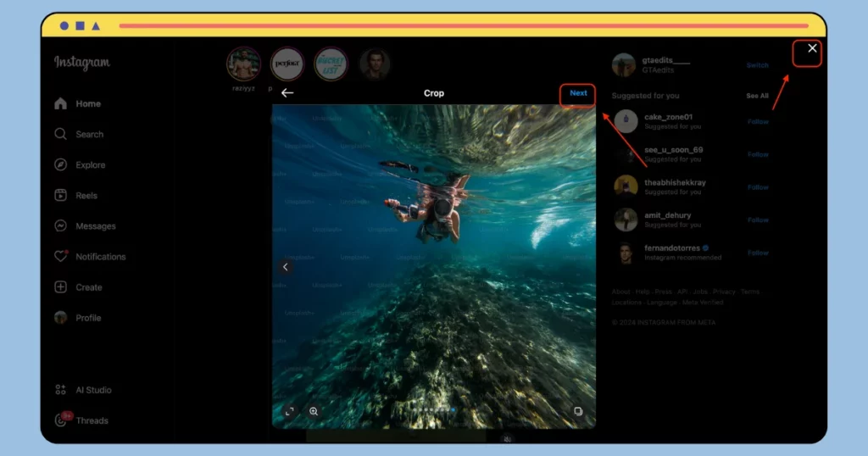Click theabhishekkray avatar
This screenshot has height=456, width=868.
pyautogui.click(x=626, y=186)
